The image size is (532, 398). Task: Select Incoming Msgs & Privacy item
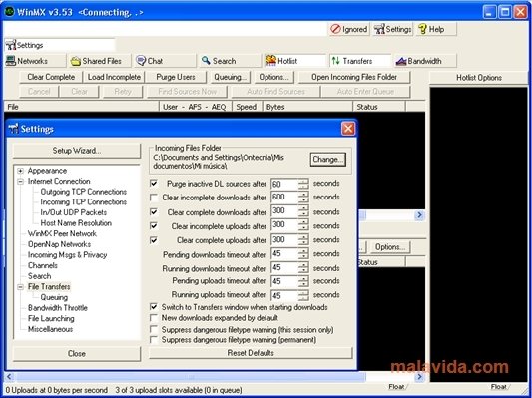(68, 255)
